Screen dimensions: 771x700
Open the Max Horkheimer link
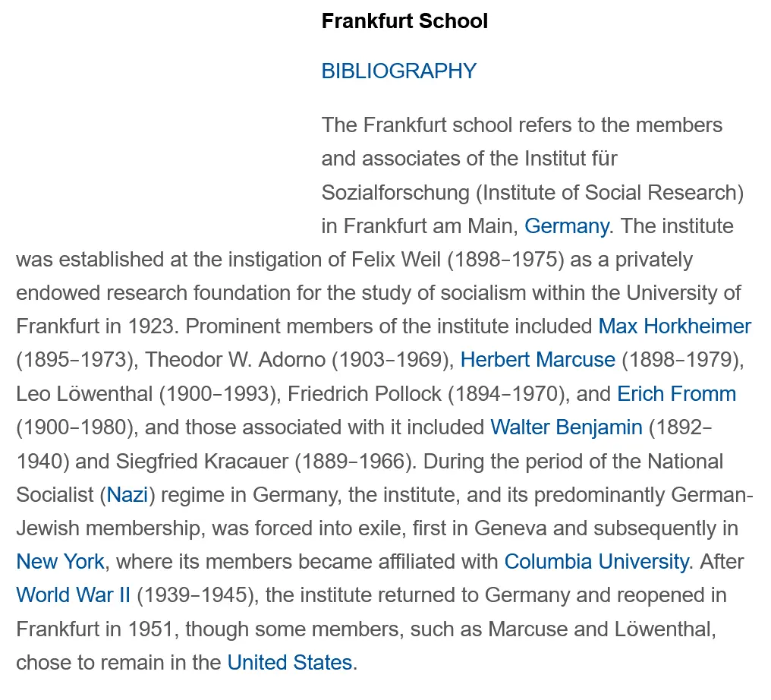click(675, 326)
